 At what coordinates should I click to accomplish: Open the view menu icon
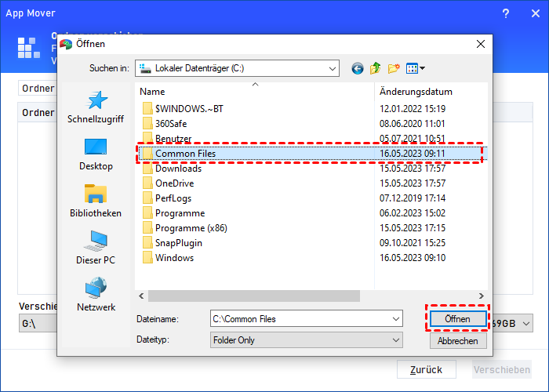pos(415,68)
